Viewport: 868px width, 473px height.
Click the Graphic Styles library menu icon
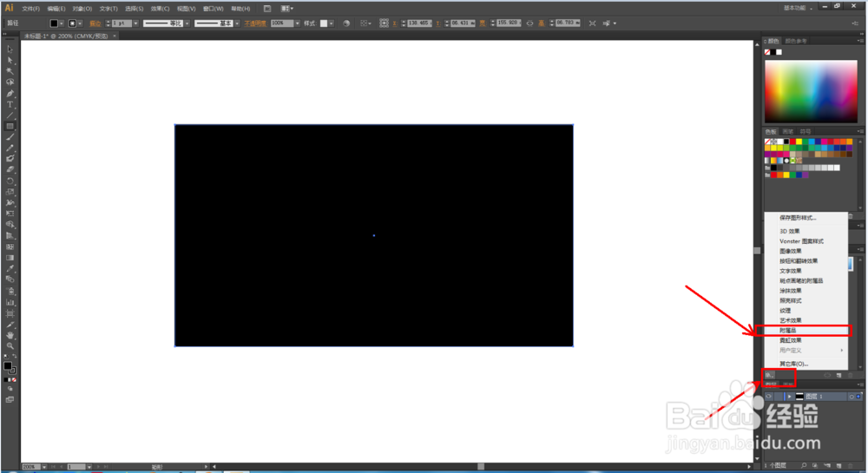[x=769, y=375]
